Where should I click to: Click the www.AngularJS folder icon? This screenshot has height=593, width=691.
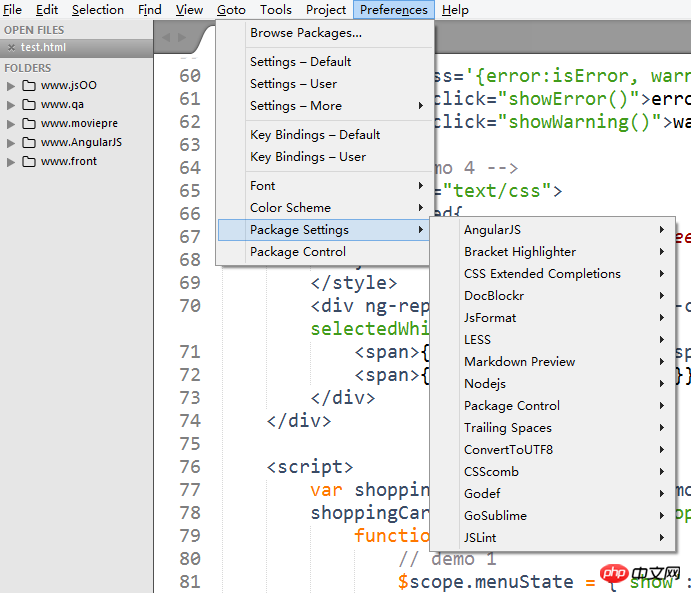(x=29, y=142)
